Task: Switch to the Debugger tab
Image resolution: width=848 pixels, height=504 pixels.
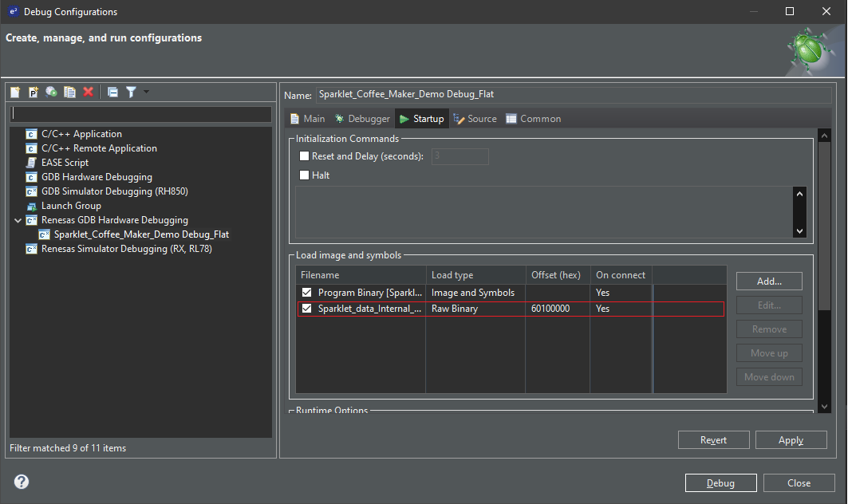Action: click(x=361, y=119)
